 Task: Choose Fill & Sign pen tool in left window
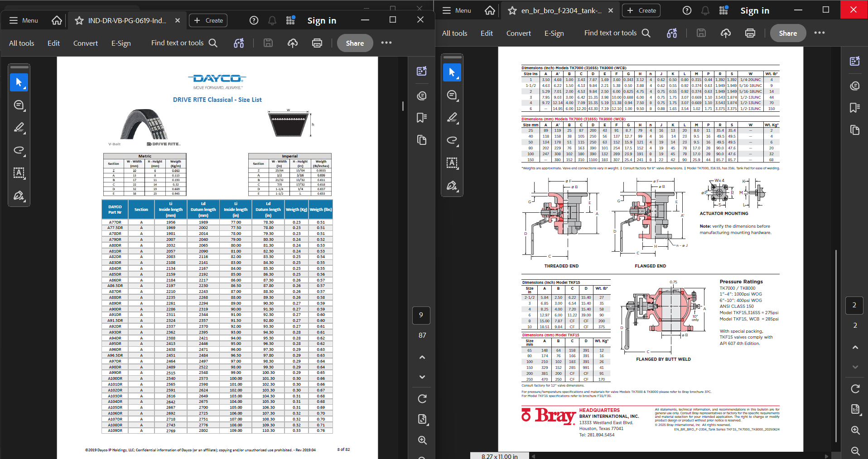pyautogui.click(x=19, y=196)
